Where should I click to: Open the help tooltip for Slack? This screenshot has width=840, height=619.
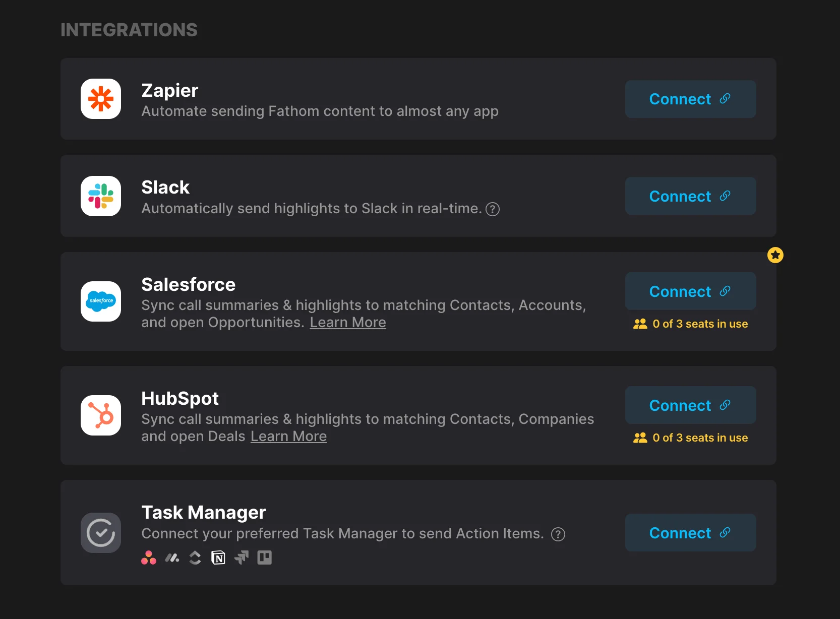point(493,209)
